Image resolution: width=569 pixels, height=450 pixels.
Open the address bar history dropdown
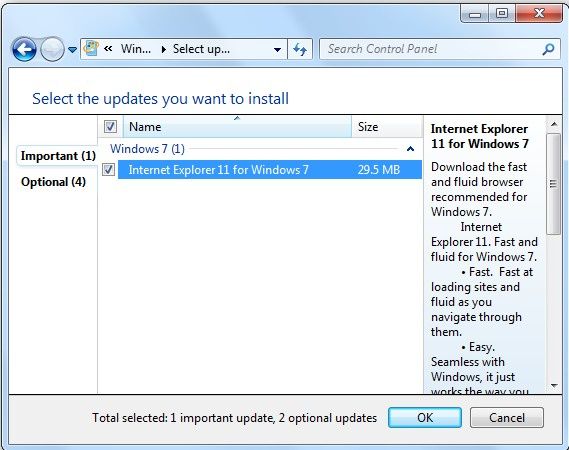click(x=278, y=49)
